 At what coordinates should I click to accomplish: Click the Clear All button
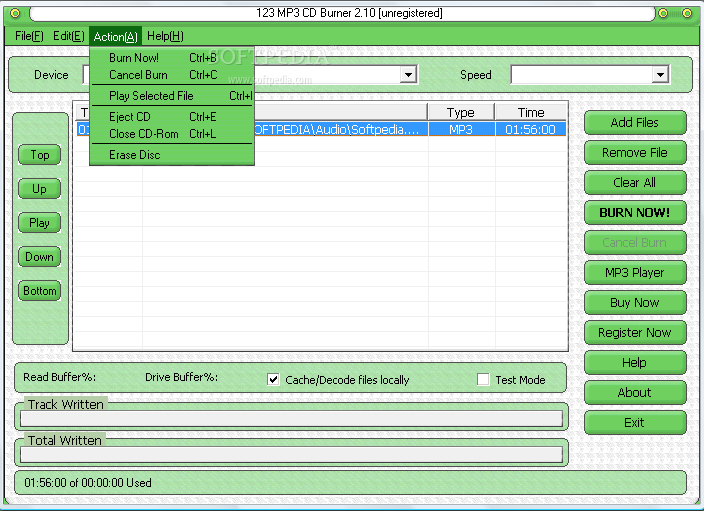635,182
